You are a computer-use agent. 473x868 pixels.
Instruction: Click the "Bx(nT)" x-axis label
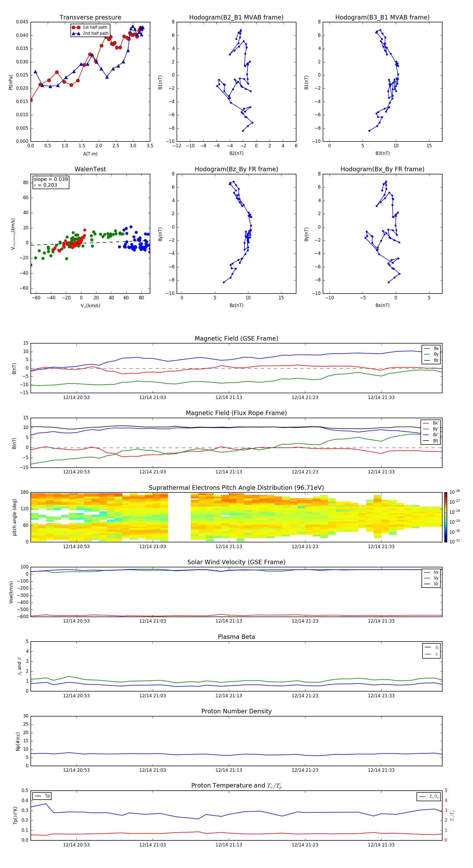[x=382, y=305]
